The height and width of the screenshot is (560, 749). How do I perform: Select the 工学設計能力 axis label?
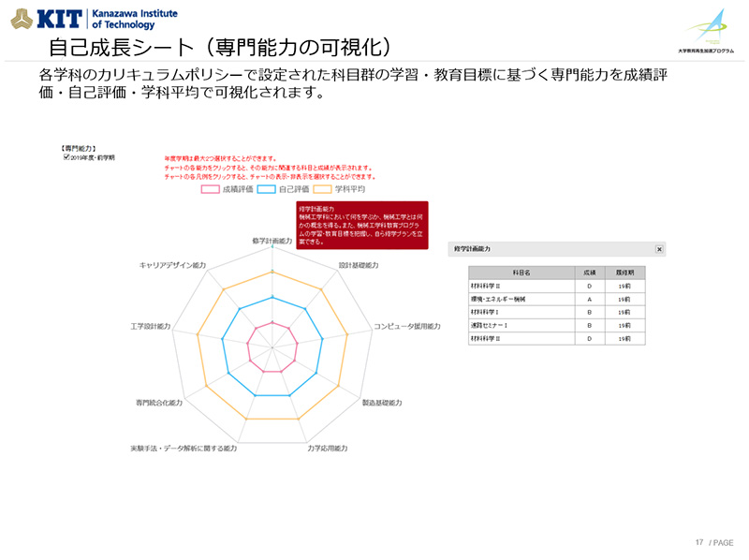(x=151, y=326)
